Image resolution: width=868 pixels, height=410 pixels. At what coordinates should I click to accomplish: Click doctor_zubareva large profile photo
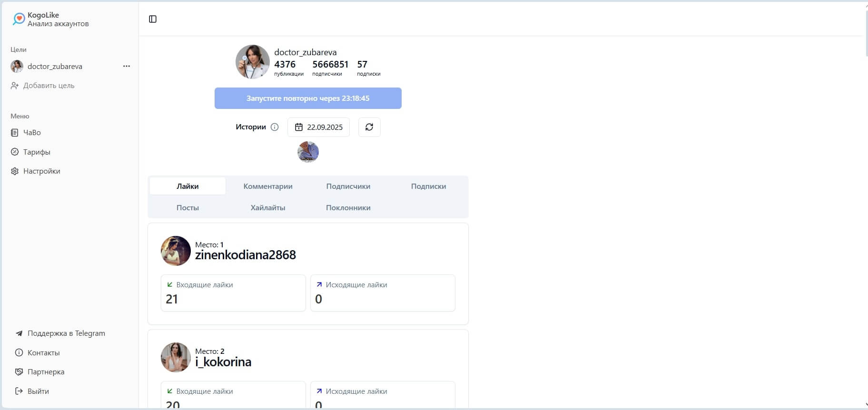253,62
